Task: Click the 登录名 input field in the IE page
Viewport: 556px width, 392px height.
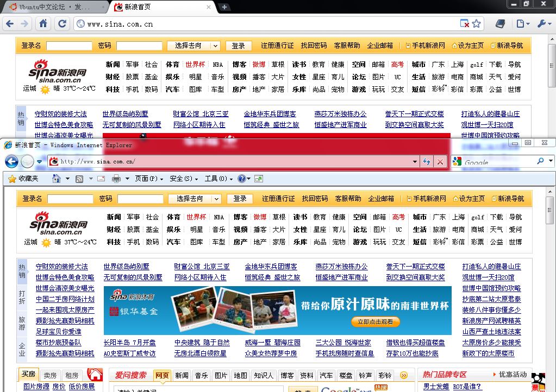Action: pyautogui.click(x=70, y=199)
